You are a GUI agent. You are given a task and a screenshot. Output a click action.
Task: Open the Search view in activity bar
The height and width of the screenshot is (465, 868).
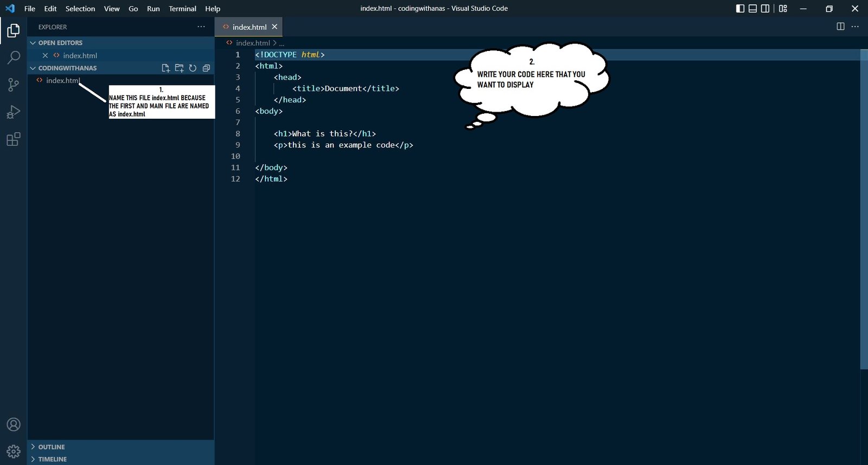click(13, 57)
